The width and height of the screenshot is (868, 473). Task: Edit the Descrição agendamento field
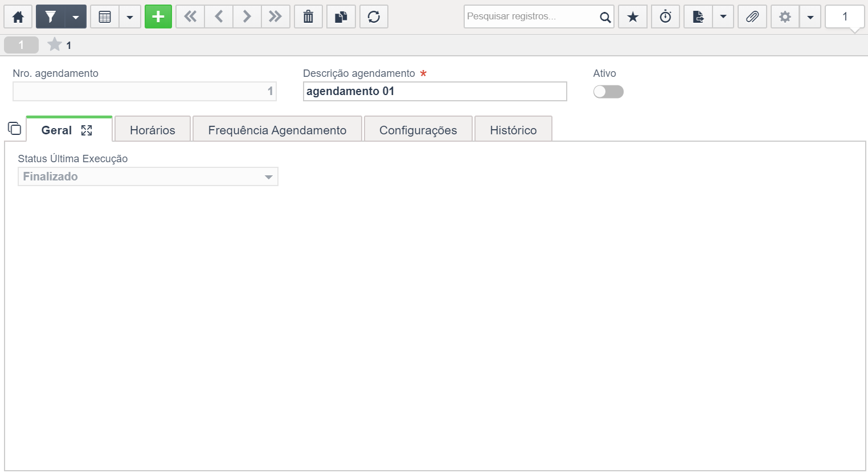pyautogui.click(x=435, y=91)
